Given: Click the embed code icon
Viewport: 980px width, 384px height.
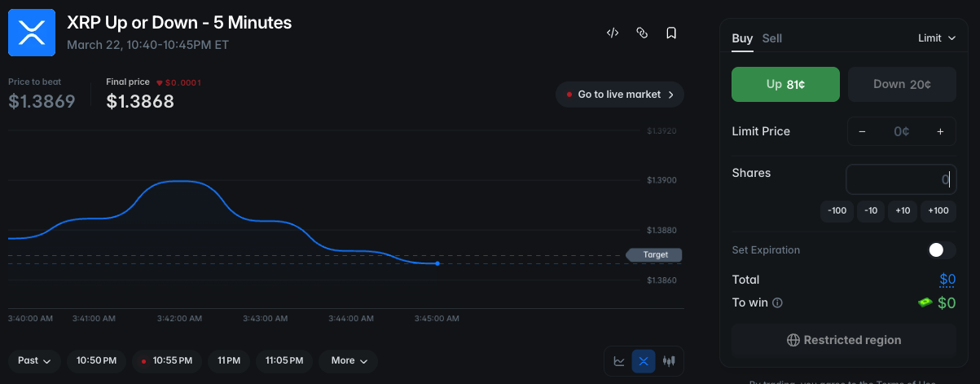Looking at the screenshot, I should (x=613, y=33).
